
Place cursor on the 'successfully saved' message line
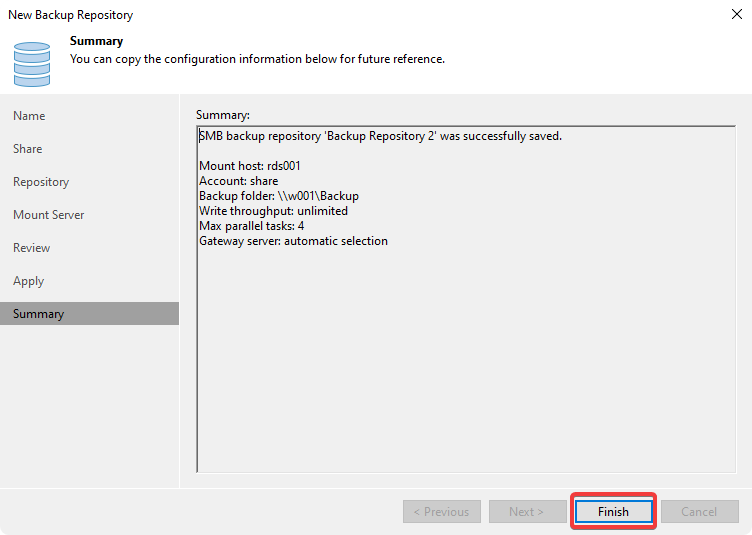380,136
